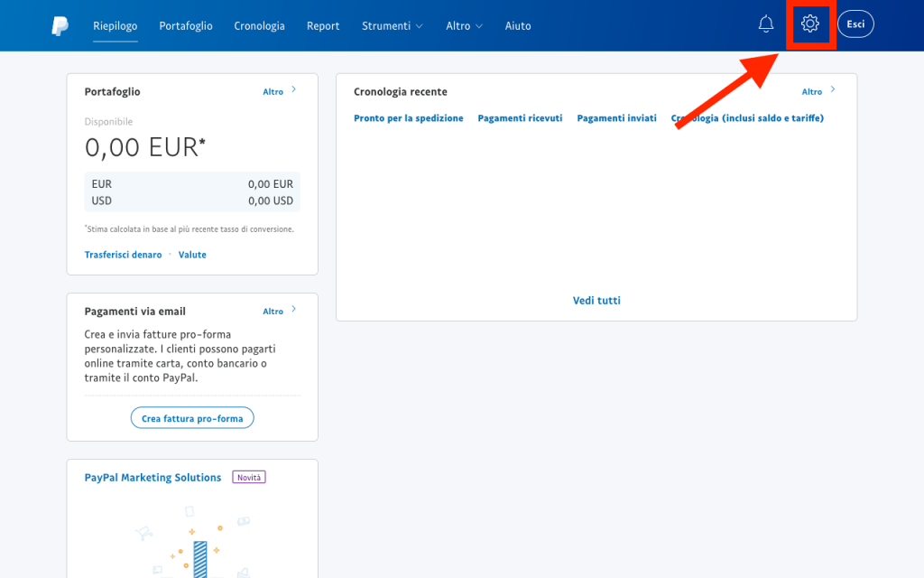Expand the Altro dropdown in navigation
The height and width of the screenshot is (578, 924).
(465, 26)
